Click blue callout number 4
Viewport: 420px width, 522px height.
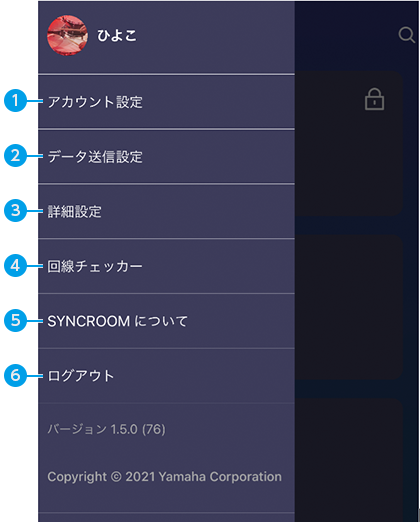15,266
